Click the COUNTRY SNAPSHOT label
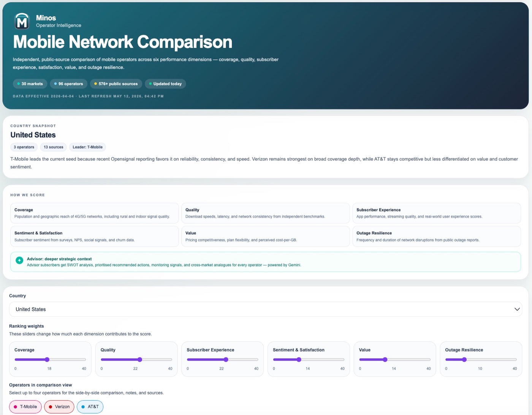Viewport: 532px width, 415px height. 33,126
